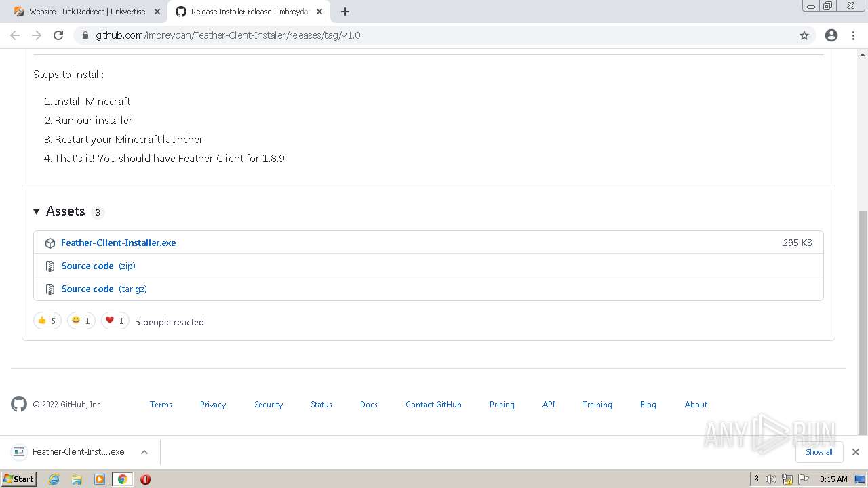This screenshot has width=868, height=488.
Task: Click the Action Center flag icon
Action: (805, 479)
